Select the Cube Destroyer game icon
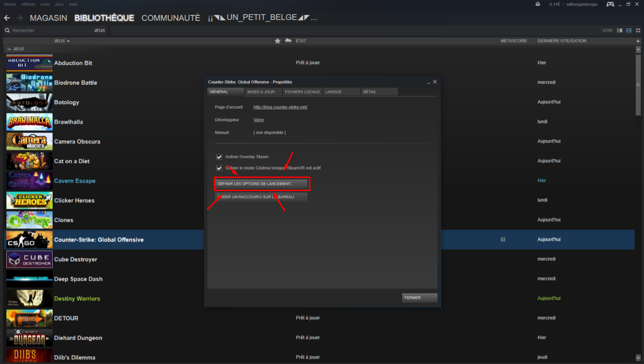This screenshot has height=364, width=644. 29,259
